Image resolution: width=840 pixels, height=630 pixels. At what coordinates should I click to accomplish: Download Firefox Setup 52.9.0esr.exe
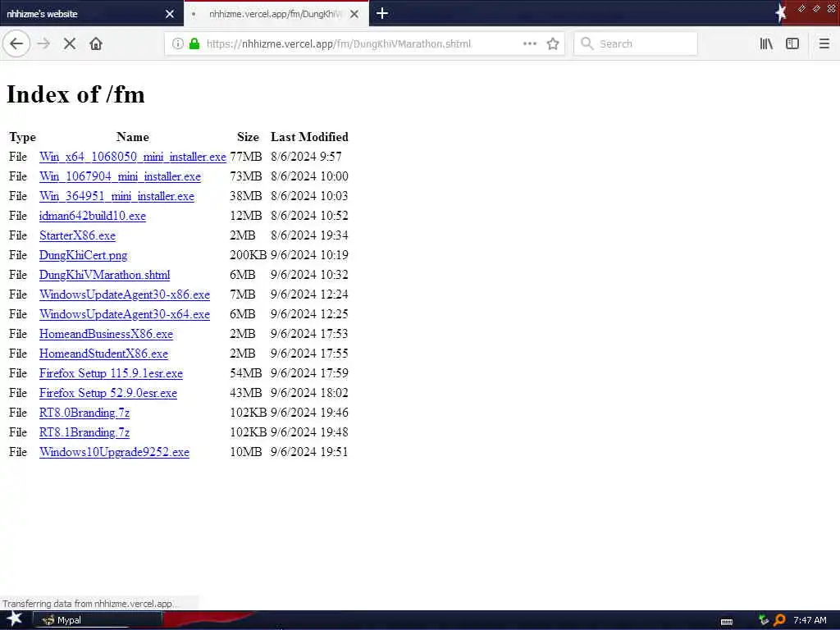(107, 393)
